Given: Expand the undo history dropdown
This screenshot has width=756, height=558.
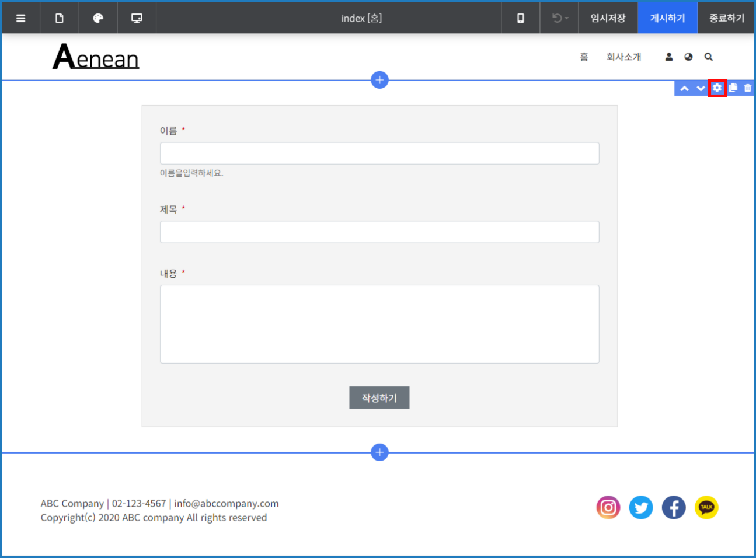Looking at the screenshot, I should pos(559,18).
